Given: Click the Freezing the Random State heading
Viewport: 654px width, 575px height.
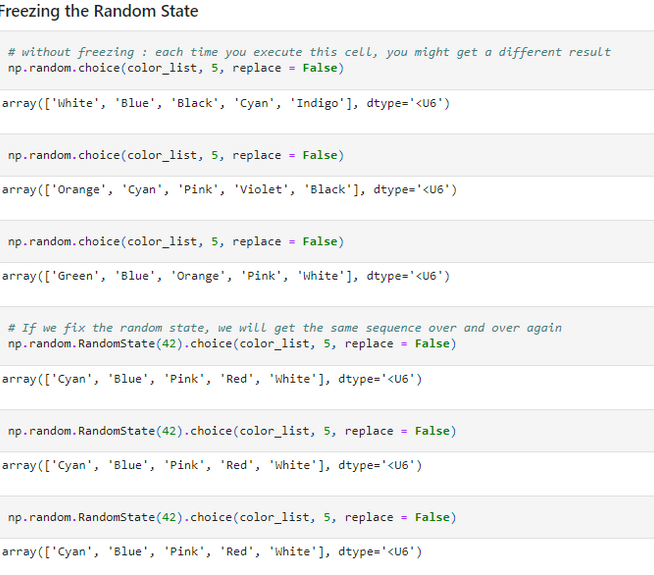Looking at the screenshot, I should tap(98, 11).
